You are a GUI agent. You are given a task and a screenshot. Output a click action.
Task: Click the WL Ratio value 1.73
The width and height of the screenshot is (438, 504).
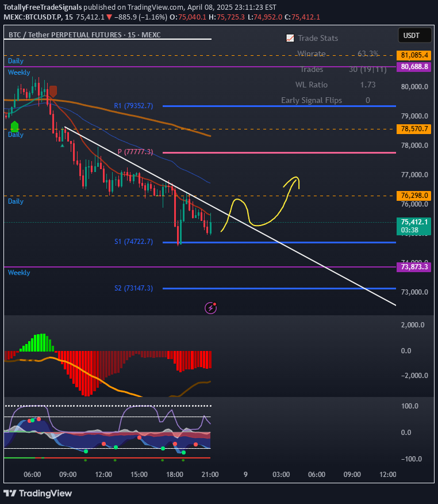368,85
